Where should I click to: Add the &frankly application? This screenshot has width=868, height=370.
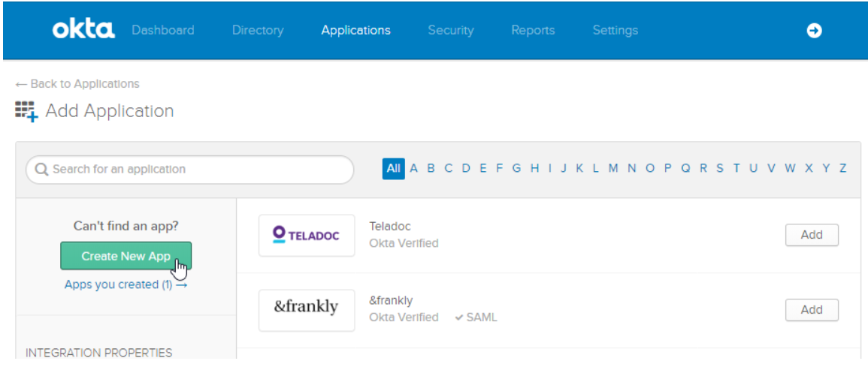click(812, 309)
